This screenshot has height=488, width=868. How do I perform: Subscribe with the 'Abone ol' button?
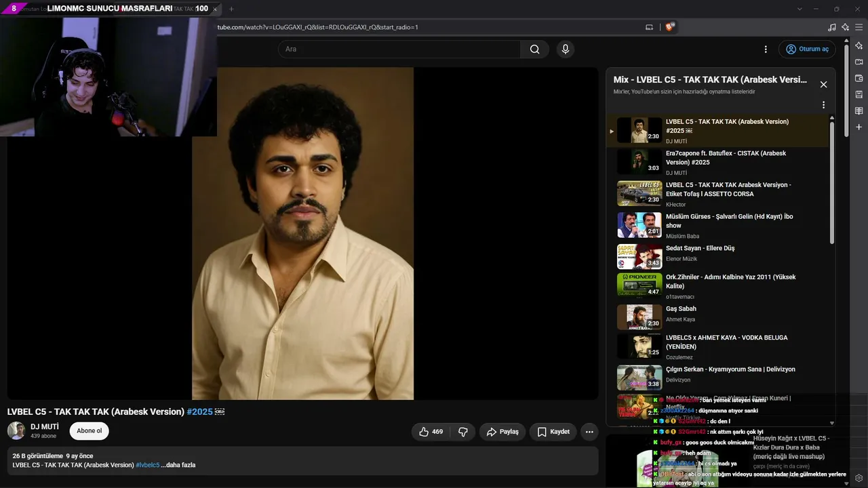click(x=90, y=431)
